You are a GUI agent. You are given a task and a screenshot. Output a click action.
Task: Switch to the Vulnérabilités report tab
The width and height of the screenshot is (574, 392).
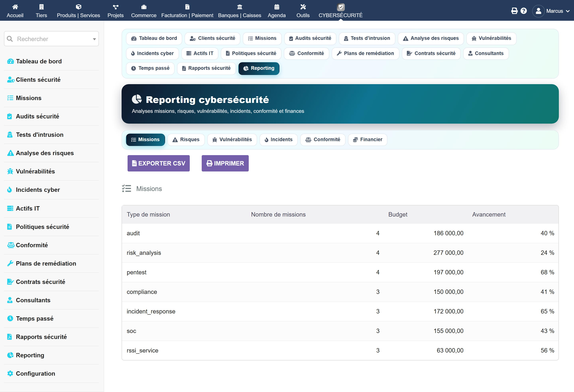click(x=232, y=140)
